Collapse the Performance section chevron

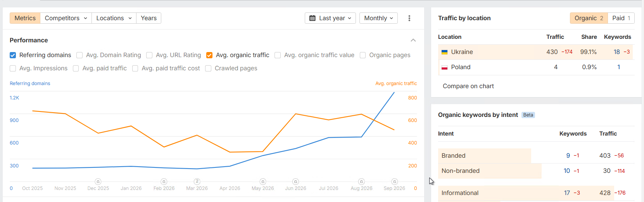pos(413,40)
